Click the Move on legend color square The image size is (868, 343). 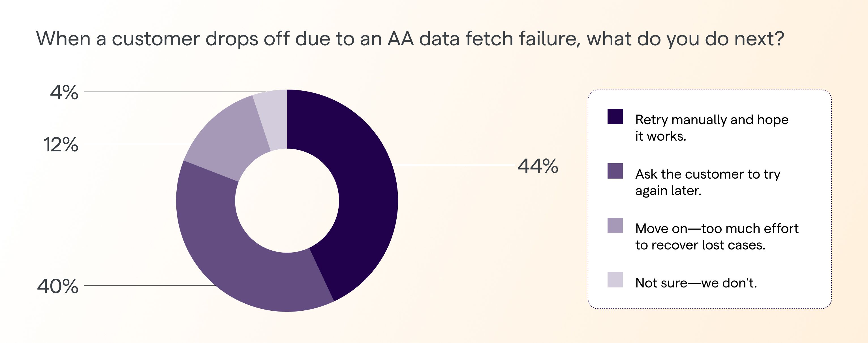click(x=615, y=225)
